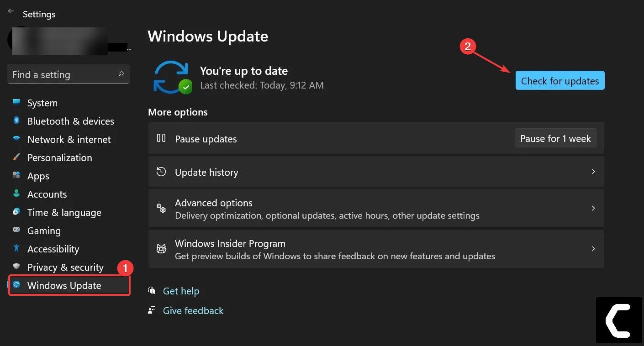644x346 pixels.
Task: Go to Network & internet
Action: point(69,139)
